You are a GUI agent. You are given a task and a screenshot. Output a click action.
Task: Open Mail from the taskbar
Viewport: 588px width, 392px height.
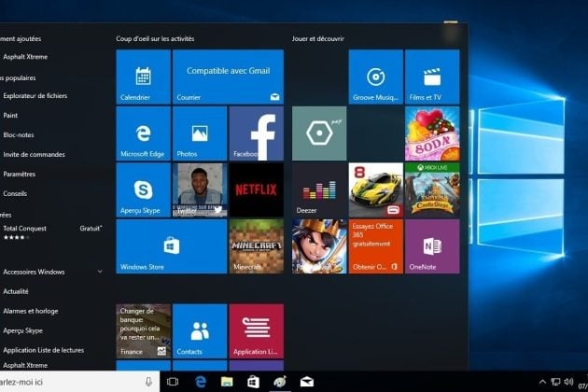click(307, 382)
